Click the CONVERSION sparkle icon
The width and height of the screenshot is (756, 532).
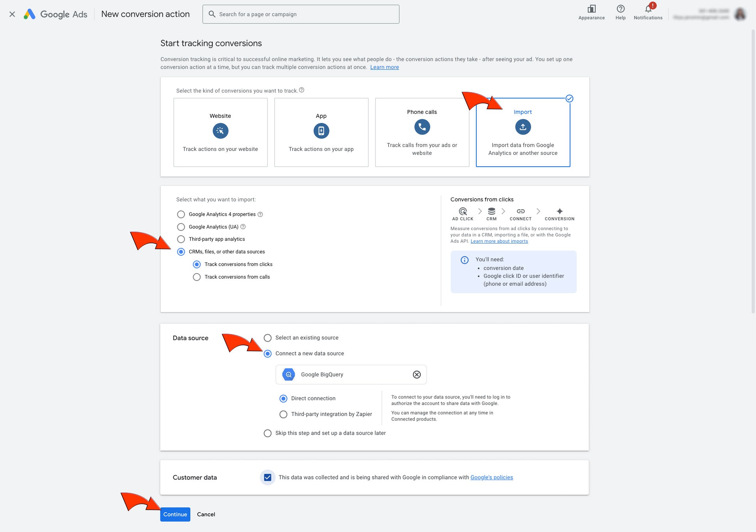(x=559, y=211)
